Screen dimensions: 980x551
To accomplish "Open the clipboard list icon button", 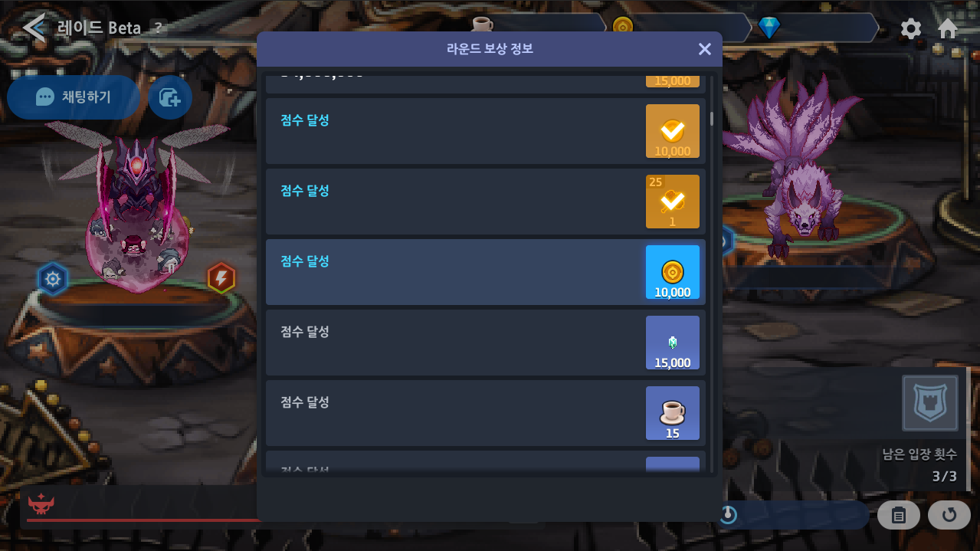I will coord(899,515).
